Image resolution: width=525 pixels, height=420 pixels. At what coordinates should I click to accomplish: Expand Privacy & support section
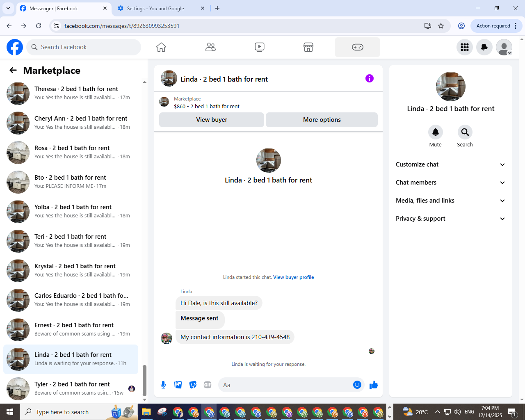[x=451, y=219]
